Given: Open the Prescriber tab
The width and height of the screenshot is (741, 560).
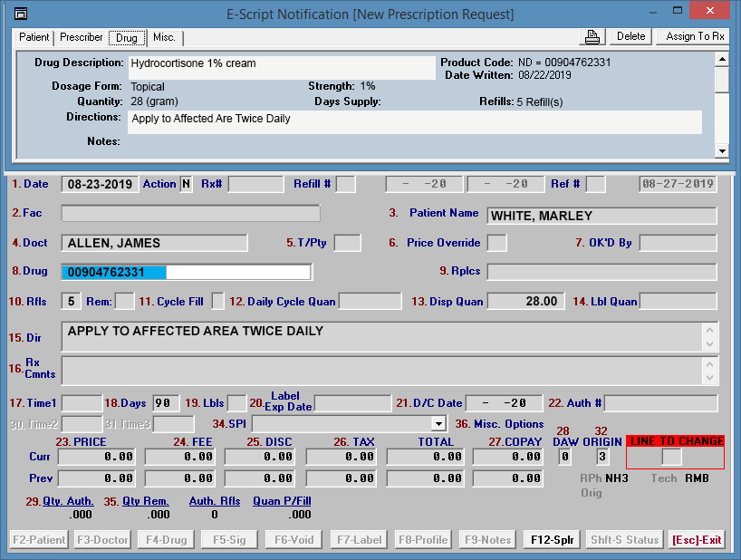Looking at the screenshot, I should (82, 37).
